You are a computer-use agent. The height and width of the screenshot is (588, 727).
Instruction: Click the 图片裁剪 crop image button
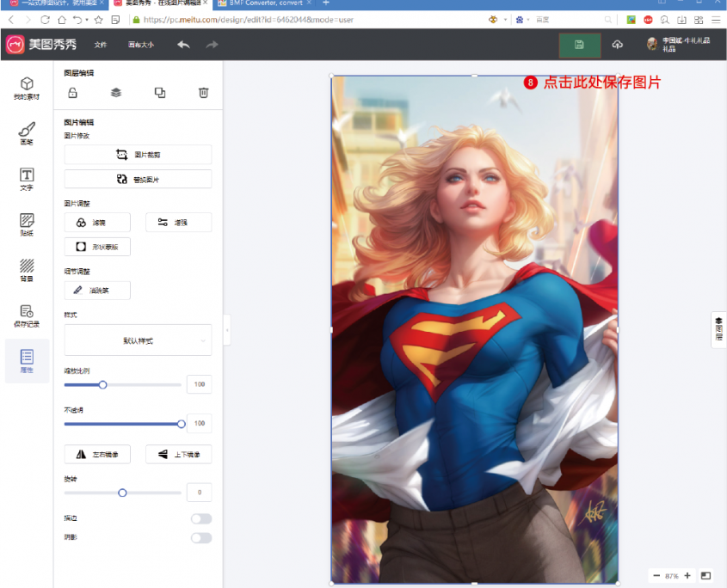coord(138,154)
